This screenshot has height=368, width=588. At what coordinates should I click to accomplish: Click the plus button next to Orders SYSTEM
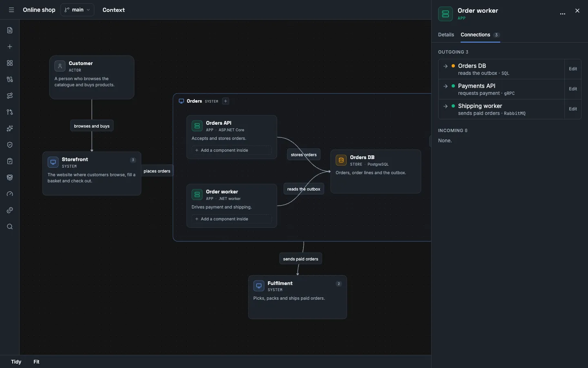click(x=225, y=101)
